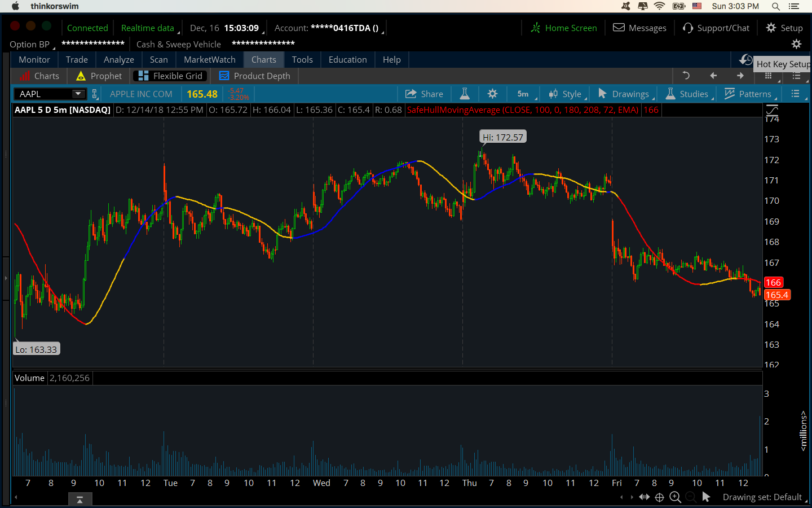
Task: Click the zoom in magnifier icon
Action: [675, 497]
